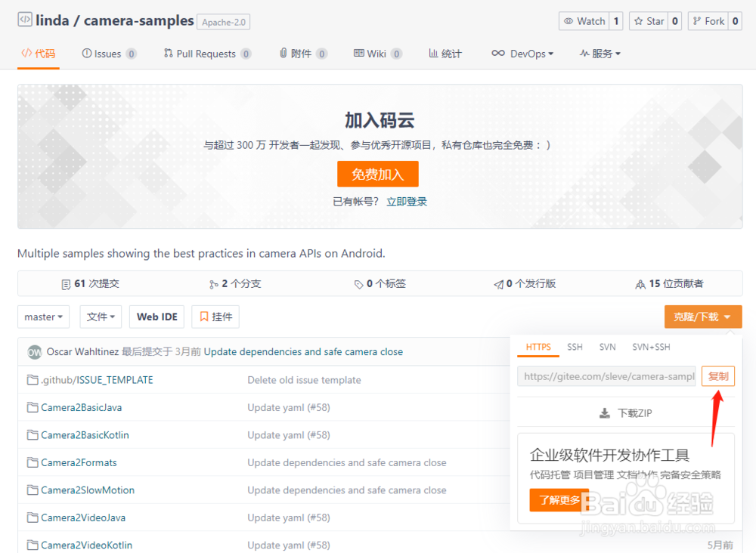
Task: Open the Oscar Wahltinez author link
Action: [x=82, y=352]
